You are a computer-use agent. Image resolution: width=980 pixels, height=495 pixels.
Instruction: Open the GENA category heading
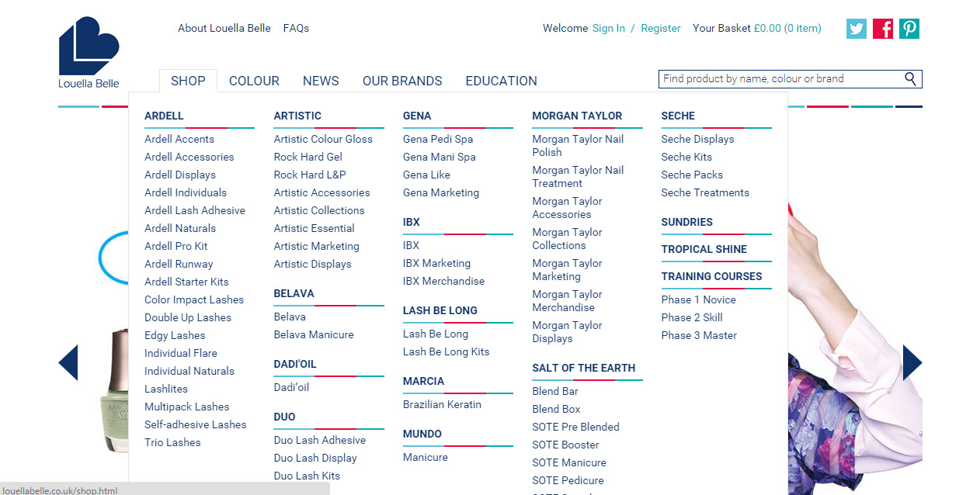point(417,116)
